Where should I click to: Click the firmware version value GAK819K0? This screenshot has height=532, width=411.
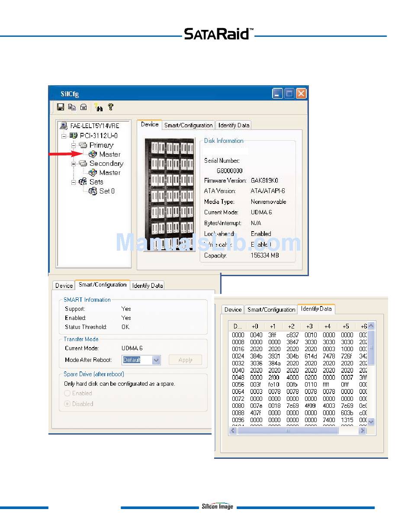click(x=264, y=181)
